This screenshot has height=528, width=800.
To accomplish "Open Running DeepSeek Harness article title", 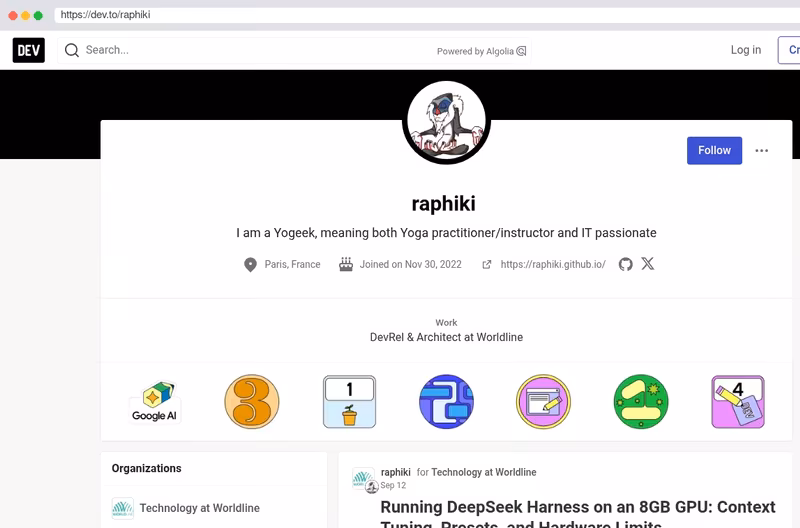I will 578,514.
